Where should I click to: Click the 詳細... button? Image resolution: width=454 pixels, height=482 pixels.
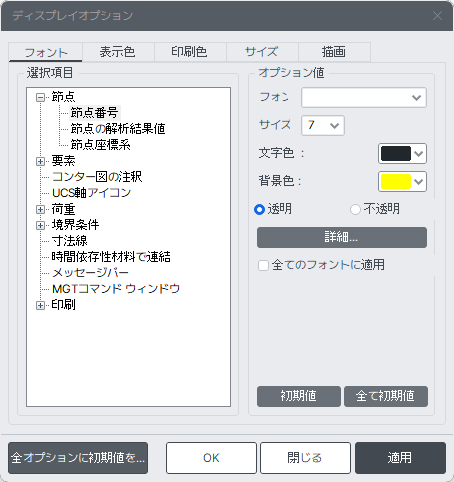pos(342,237)
